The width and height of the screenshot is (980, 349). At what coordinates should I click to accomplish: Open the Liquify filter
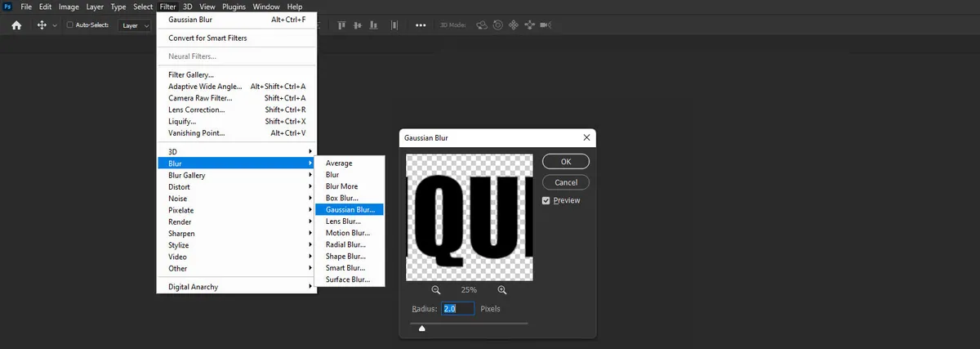click(237, 121)
